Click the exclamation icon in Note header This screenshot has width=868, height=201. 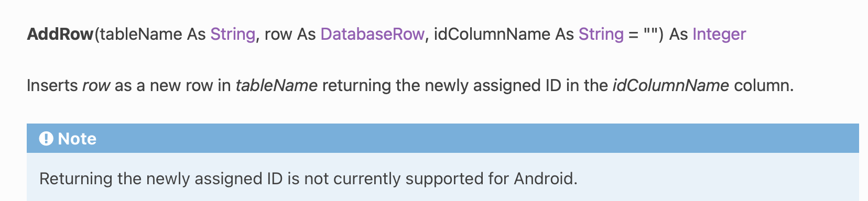point(46,139)
